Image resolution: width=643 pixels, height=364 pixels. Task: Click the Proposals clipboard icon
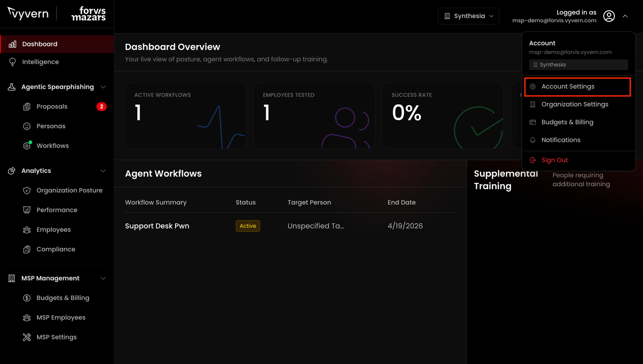click(x=27, y=107)
